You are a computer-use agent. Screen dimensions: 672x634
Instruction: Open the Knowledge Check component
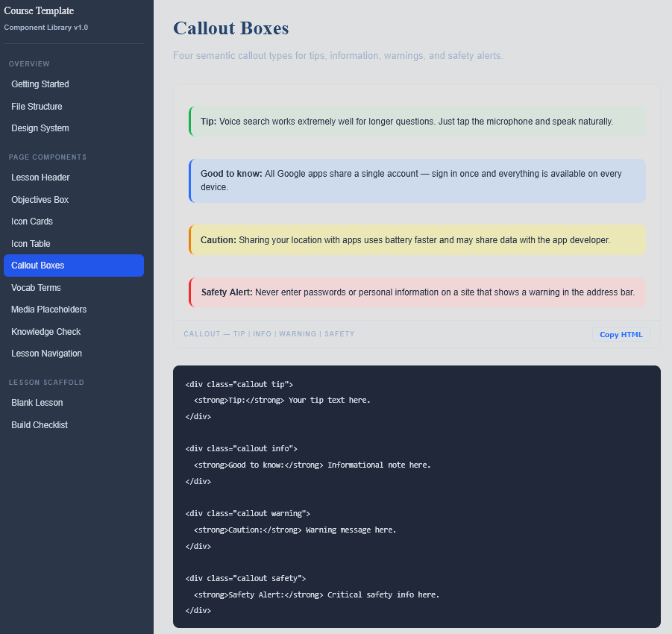coord(45,332)
